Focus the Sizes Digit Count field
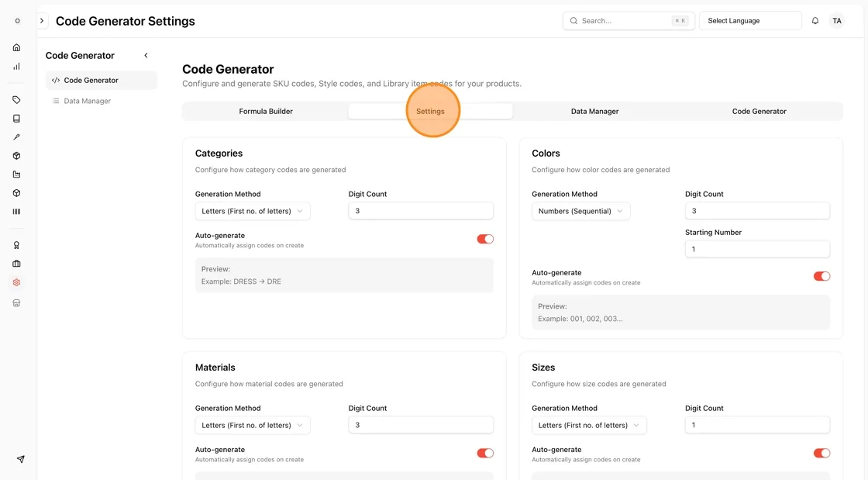Screen dimensions: 868x480 757,425
